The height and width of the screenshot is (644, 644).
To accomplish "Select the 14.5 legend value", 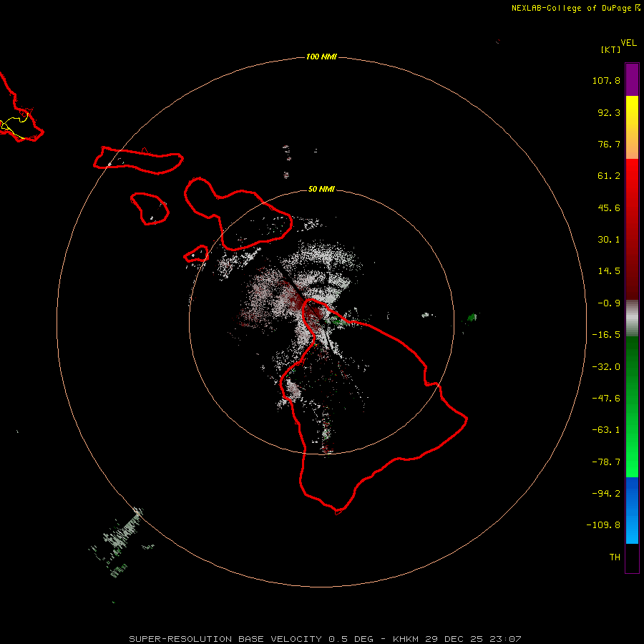I will tap(609, 271).
